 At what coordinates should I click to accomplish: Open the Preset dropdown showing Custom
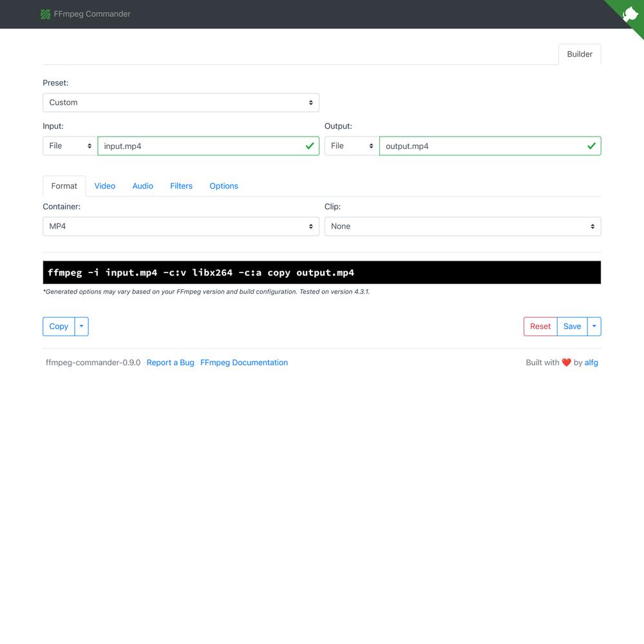tap(181, 102)
